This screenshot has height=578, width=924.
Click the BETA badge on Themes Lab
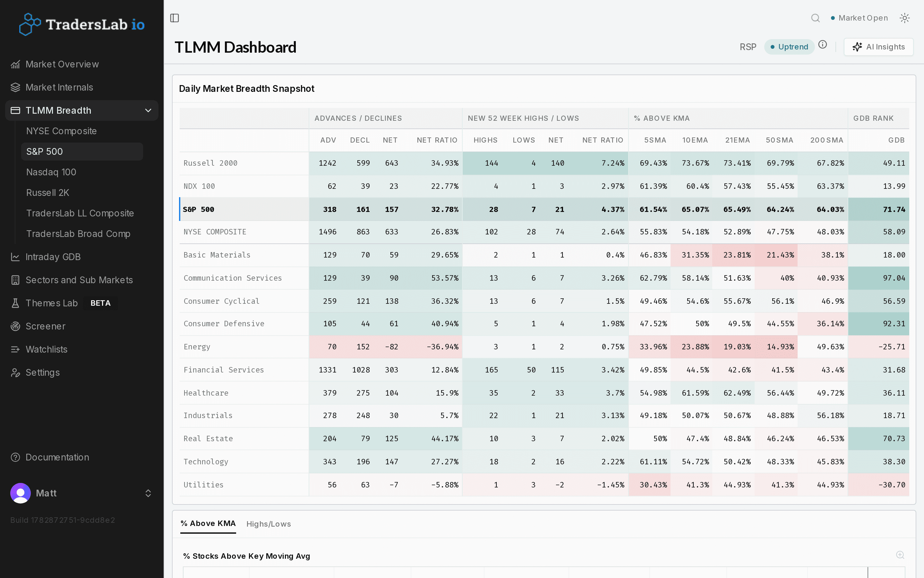(x=100, y=303)
